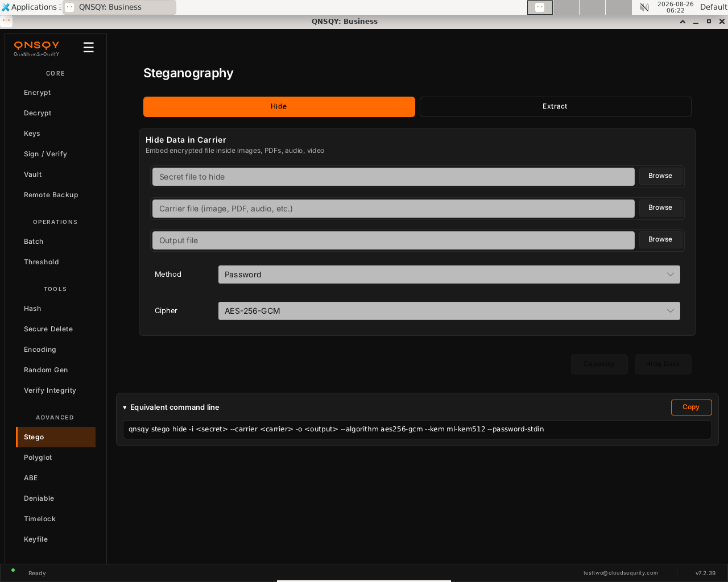728x582 pixels.
Task: Shade the window with up-arrow button
Action: 682,22
